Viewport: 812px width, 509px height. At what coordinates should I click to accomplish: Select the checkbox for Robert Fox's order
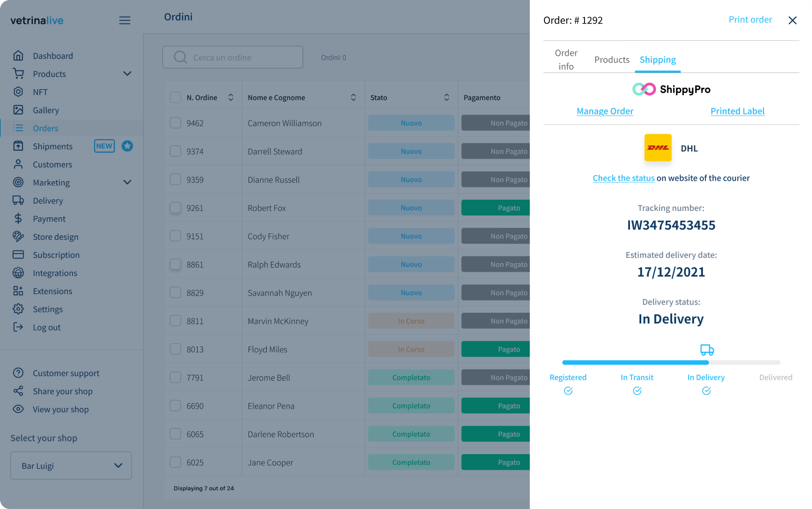(175, 208)
